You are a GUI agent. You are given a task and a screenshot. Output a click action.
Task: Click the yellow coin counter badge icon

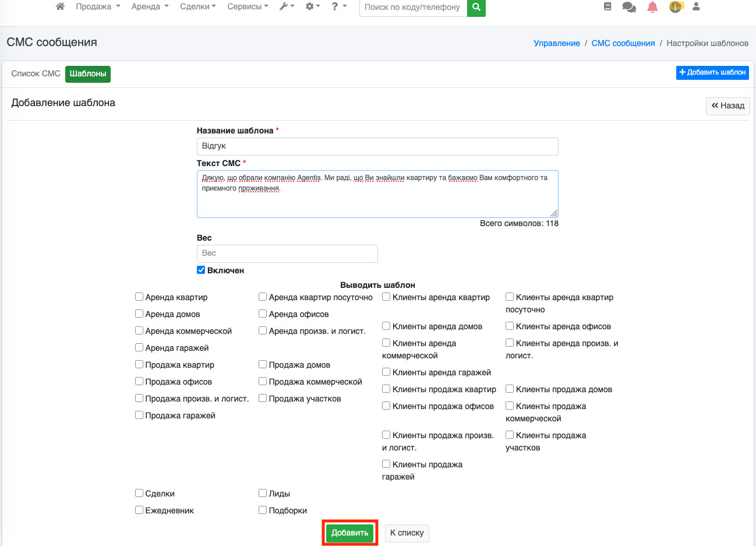tap(675, 7)
